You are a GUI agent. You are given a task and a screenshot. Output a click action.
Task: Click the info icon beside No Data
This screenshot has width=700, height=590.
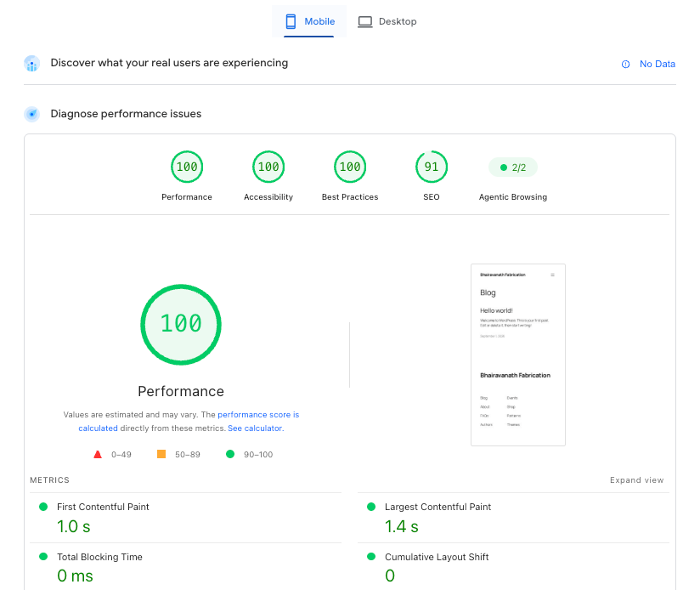click(625, 65)
